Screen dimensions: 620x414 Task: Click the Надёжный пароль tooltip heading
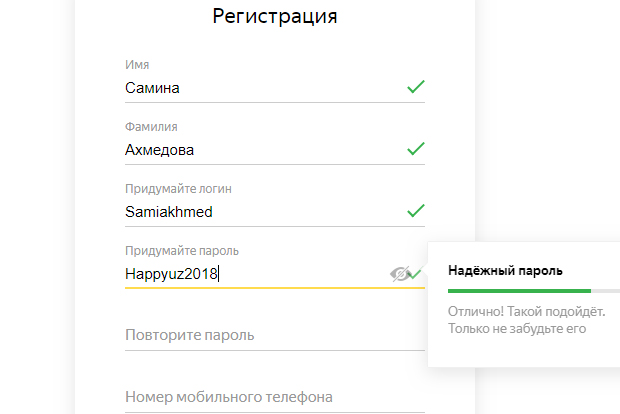[505, 270]
